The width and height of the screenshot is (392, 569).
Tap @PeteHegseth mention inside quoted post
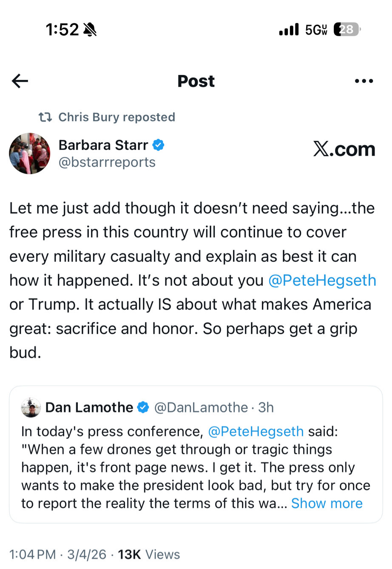[256, 432]
